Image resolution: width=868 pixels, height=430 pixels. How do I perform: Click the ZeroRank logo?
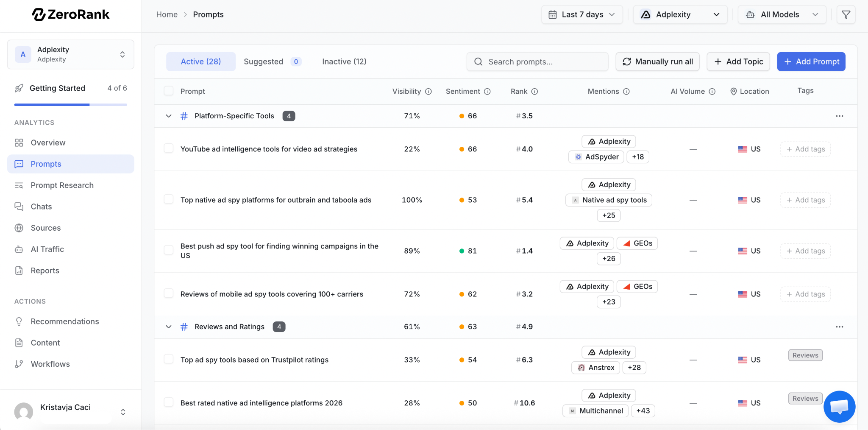pyautogui.click(x=71, y=14)
